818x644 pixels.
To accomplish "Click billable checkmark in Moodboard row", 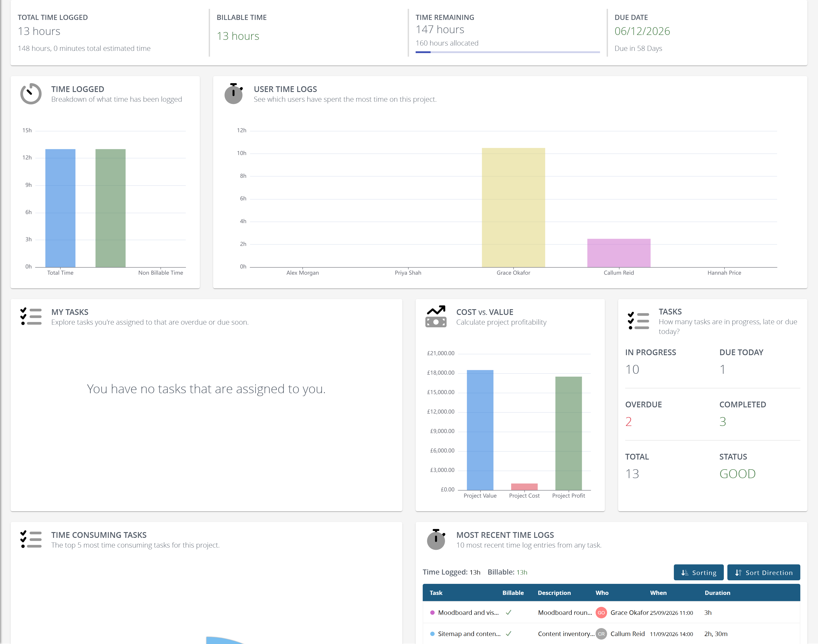I will (508, 613).
